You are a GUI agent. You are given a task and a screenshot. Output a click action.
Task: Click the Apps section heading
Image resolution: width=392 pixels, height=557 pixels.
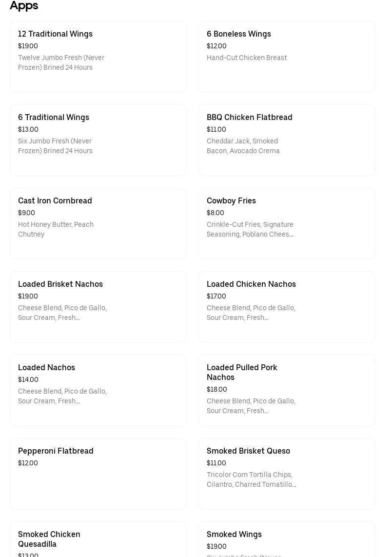tap(24, 6)
